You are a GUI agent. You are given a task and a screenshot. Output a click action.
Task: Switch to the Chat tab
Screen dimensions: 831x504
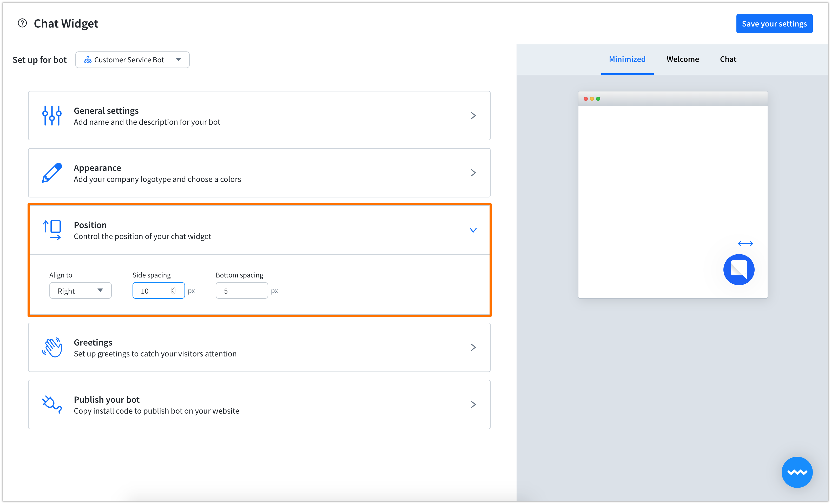click(x=727, y=59)
